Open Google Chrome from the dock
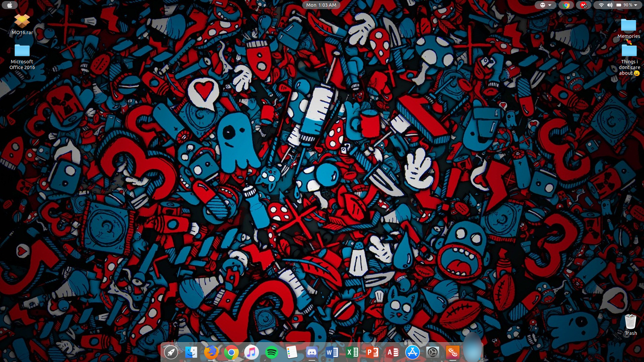644x362 pixels. pos(231,352)
